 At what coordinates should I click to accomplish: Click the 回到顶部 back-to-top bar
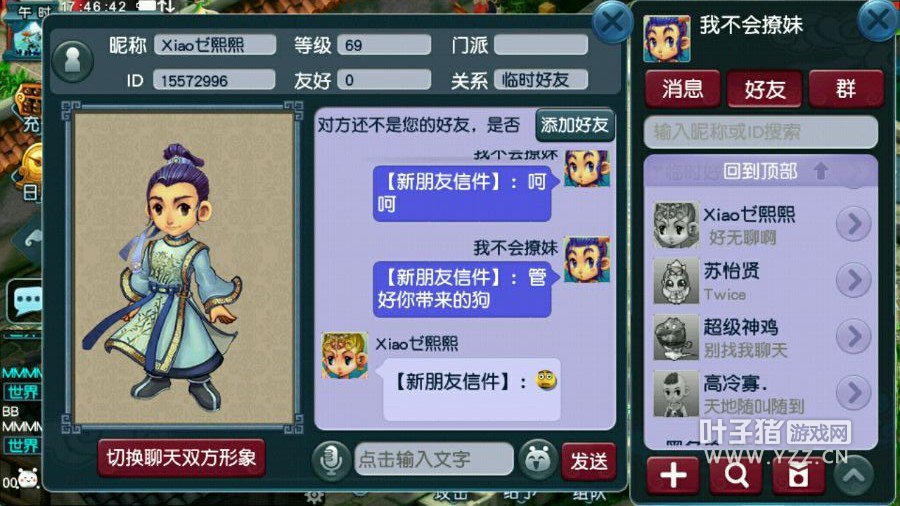pos(761,170)
